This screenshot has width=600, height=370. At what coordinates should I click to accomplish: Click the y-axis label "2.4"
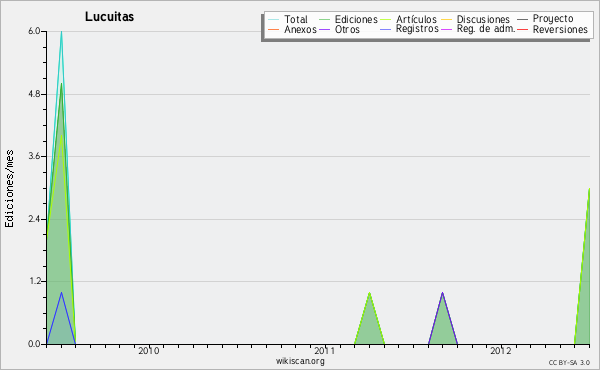tap(34, 219)
